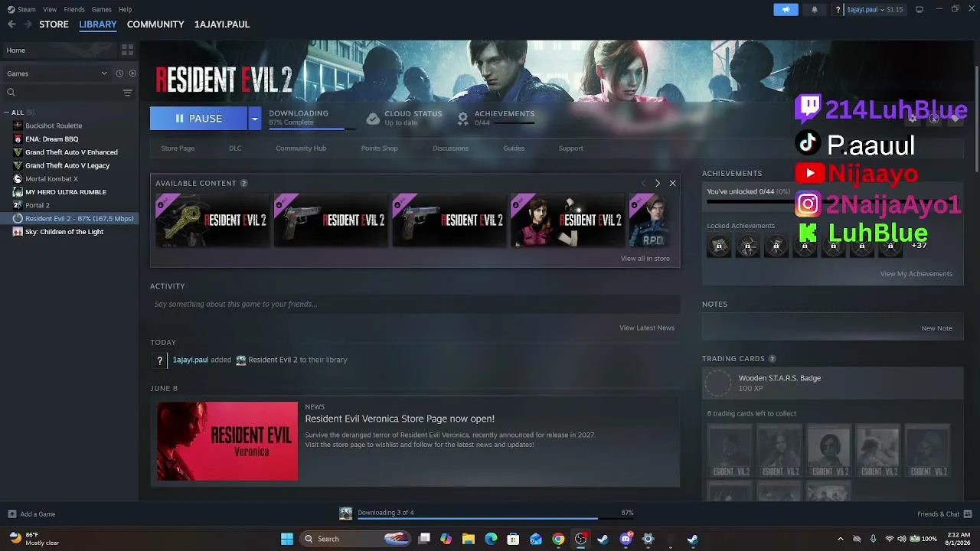Go back with the left arrow

coord(11,24)
